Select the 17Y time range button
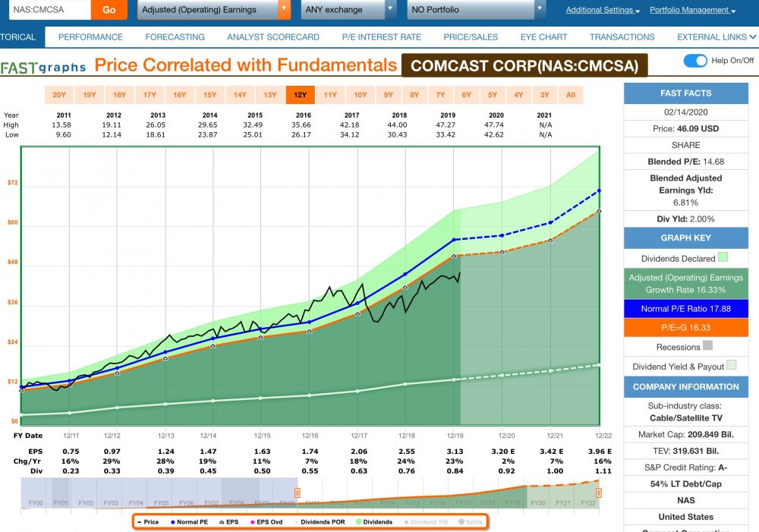 coord(150,95)
